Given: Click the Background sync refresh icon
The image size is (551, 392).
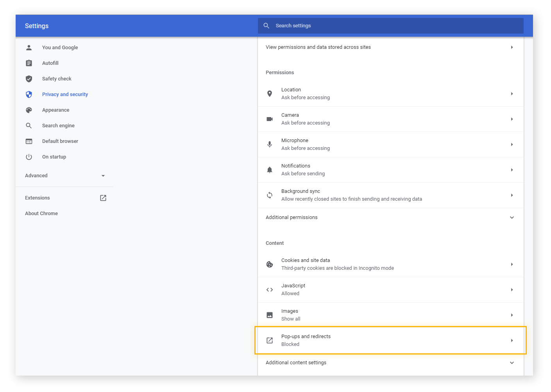Looking at the screenshot, I should [x=270, y=195].
